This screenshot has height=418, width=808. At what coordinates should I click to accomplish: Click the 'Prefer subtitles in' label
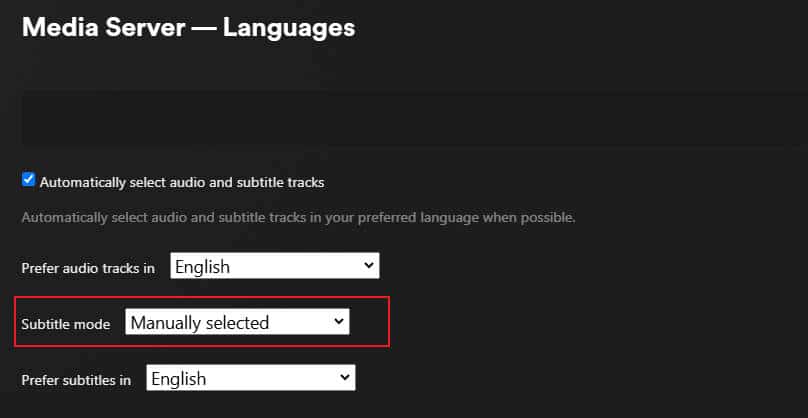(76, 380)
